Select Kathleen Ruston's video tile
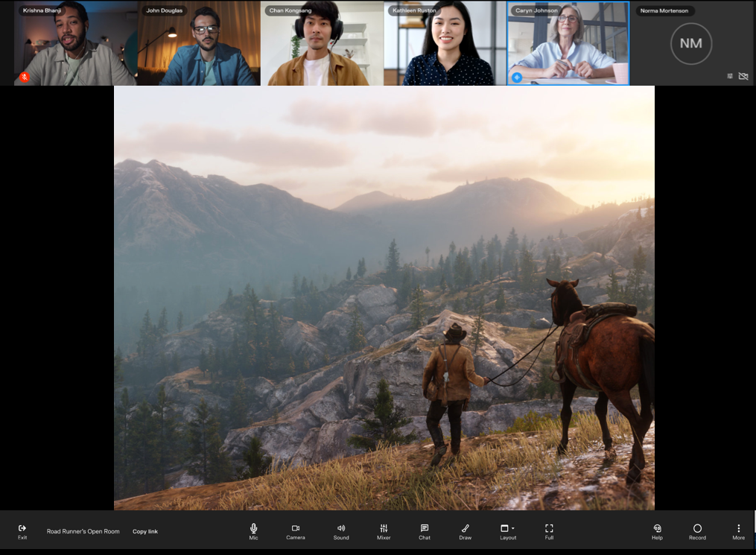 click(445, 43)
